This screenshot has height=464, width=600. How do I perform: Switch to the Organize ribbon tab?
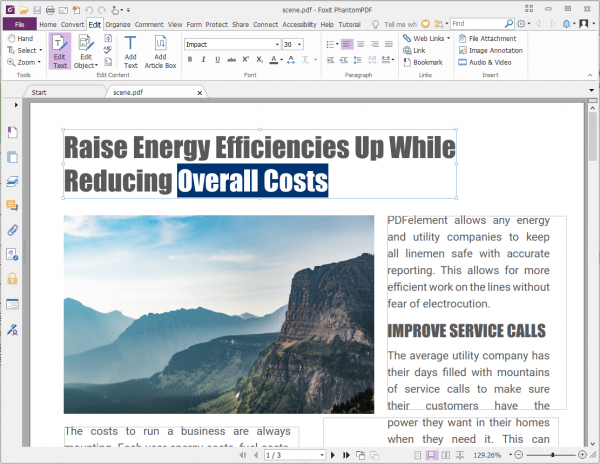pos(118,24)
